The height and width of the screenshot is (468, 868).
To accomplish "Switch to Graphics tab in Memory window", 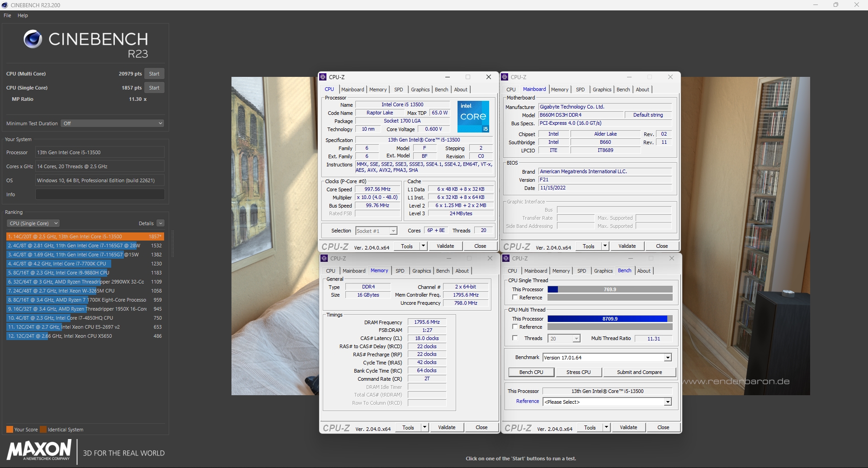I will click(422, 271).
